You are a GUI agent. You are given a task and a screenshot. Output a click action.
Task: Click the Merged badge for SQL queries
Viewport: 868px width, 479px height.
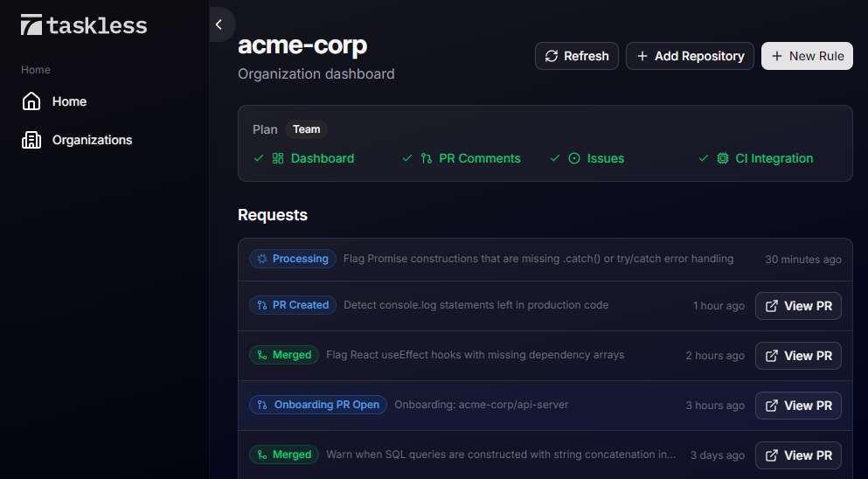pyautogui.click(x=284, y=455)
